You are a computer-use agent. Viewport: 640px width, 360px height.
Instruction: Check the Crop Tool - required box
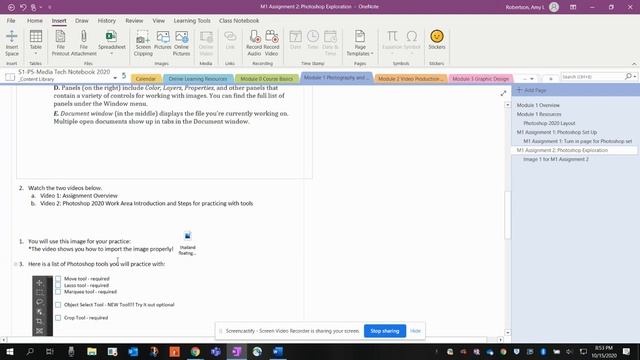[x=58, y=318]
